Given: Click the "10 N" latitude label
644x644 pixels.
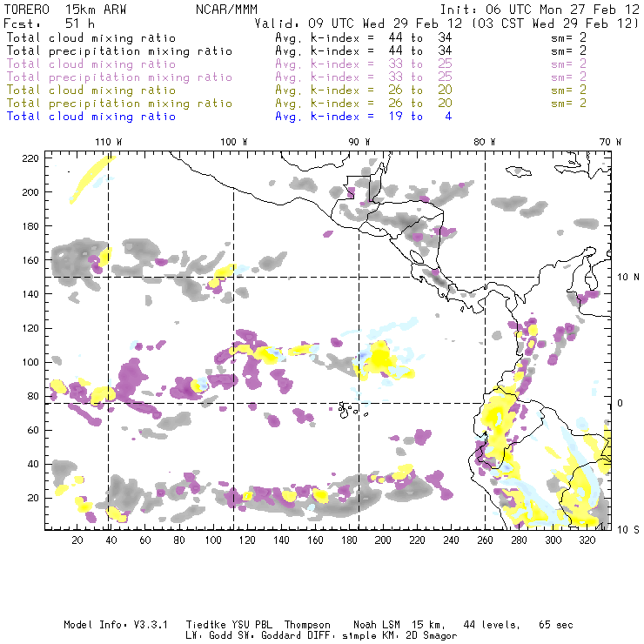Looking at the screenshot, I should point(628,278).
